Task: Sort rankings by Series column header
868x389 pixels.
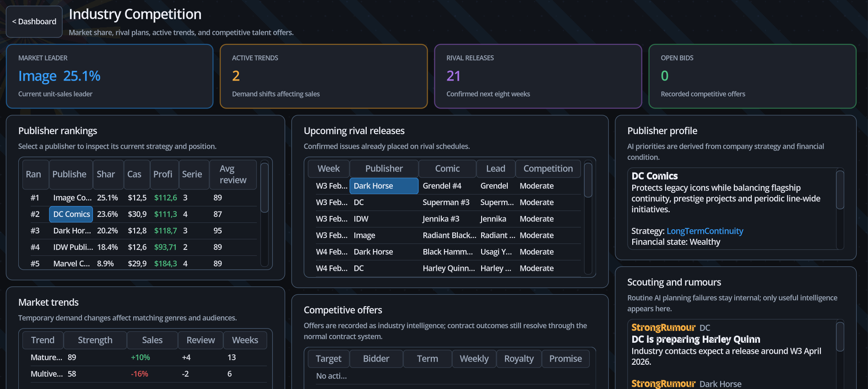Action: pyautogui.click(x=194, y=174)
